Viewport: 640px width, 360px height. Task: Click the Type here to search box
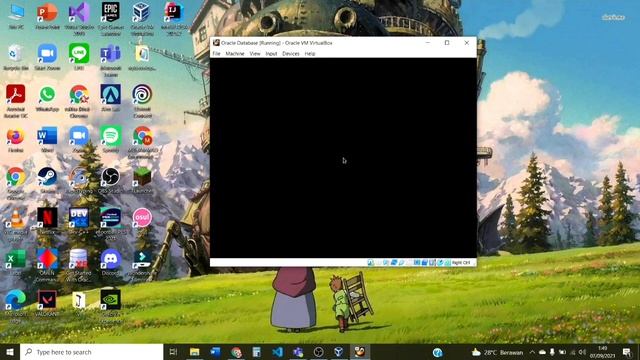click(x=91, y=352)
